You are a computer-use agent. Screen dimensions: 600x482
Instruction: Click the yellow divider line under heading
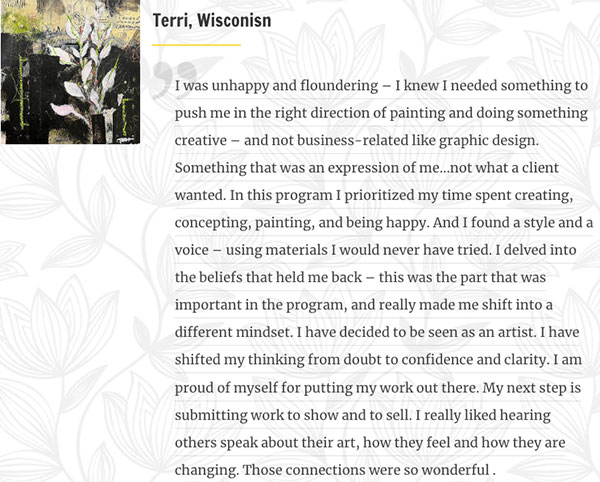coord(196,45)
